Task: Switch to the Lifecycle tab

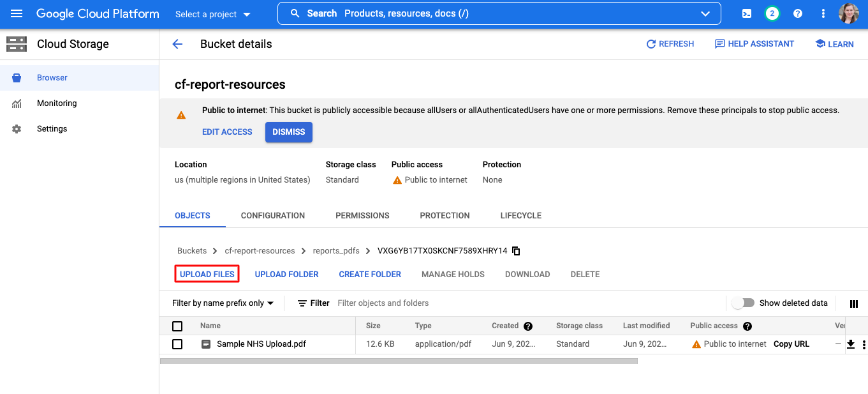Action: click(x=521, y=216)
